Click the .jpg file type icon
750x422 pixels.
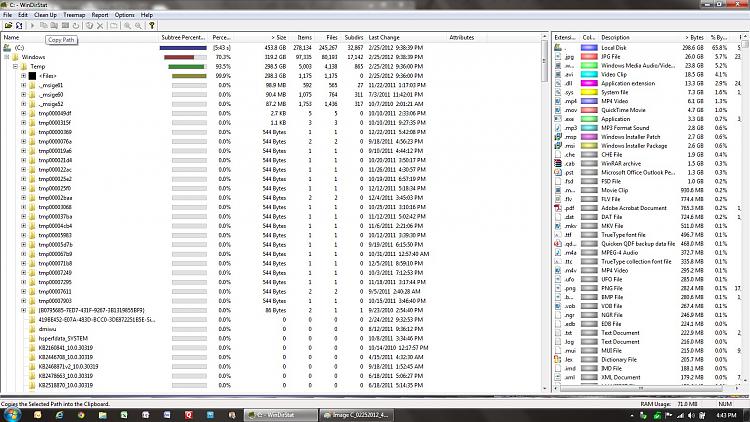[558, 56]
